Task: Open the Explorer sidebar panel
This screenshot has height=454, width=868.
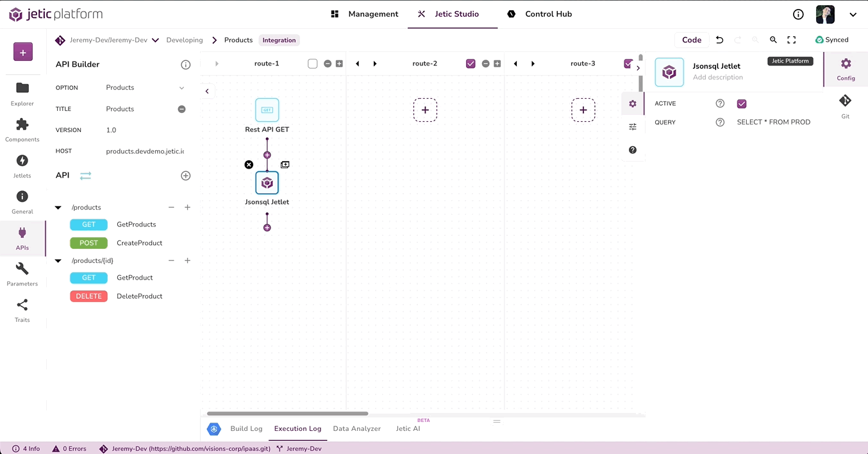Action: [22, 93]
